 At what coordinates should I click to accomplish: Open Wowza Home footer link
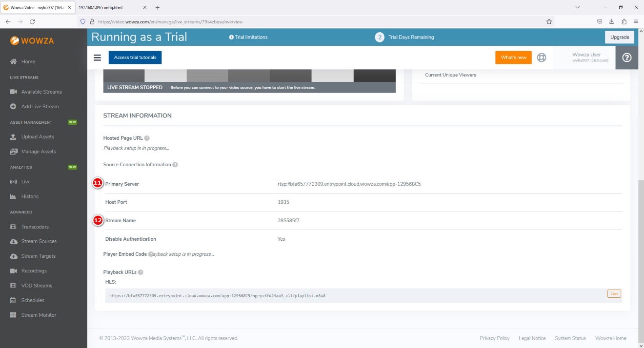[x=611, y=338]
